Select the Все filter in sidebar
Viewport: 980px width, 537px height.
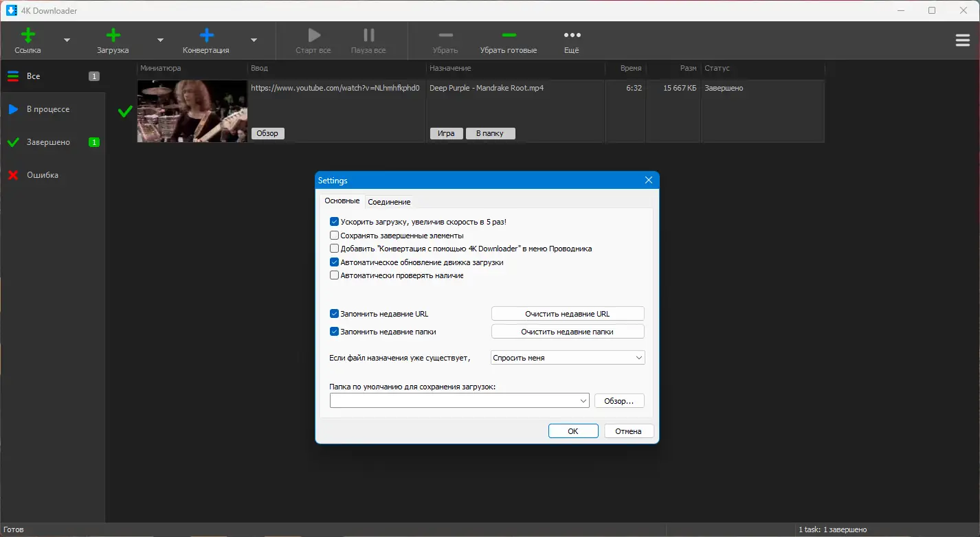click(52, 76)
